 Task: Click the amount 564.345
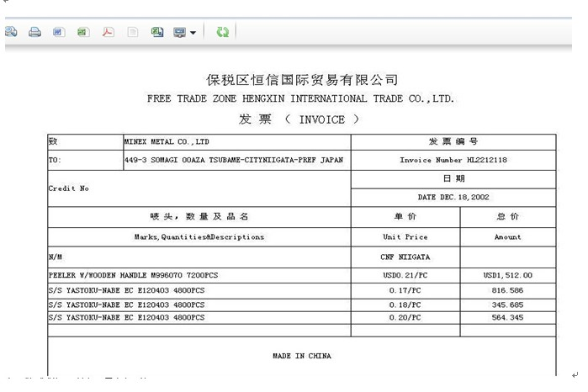point(508,318)
